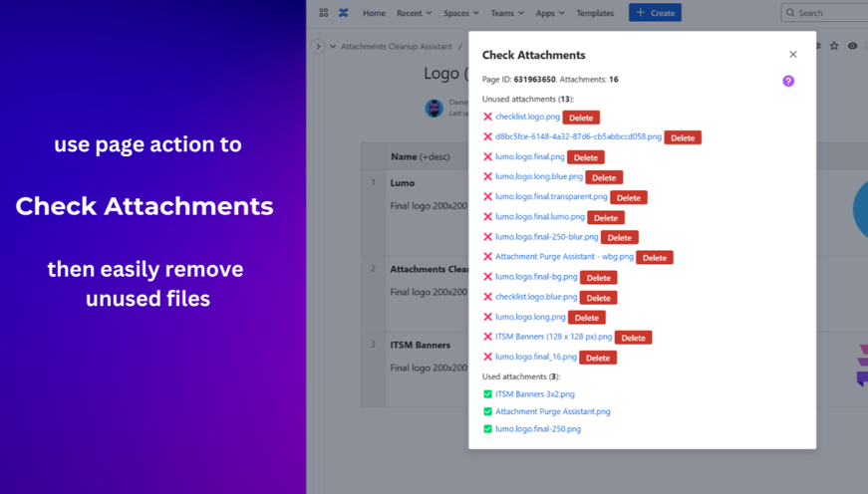Open the ITSM Banners 3x2.png link

coord(535,394)
